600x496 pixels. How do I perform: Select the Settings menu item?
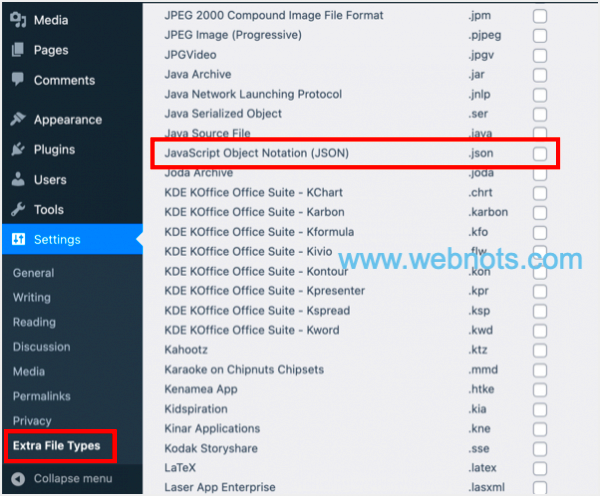pyautogui.click(x=72, y=239)
